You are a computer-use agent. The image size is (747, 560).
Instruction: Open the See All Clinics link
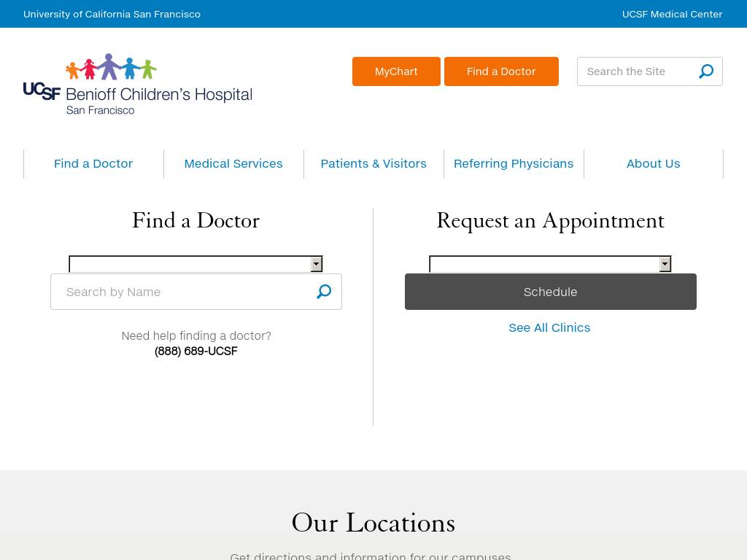pyautogui.click(x=549, y=327)
